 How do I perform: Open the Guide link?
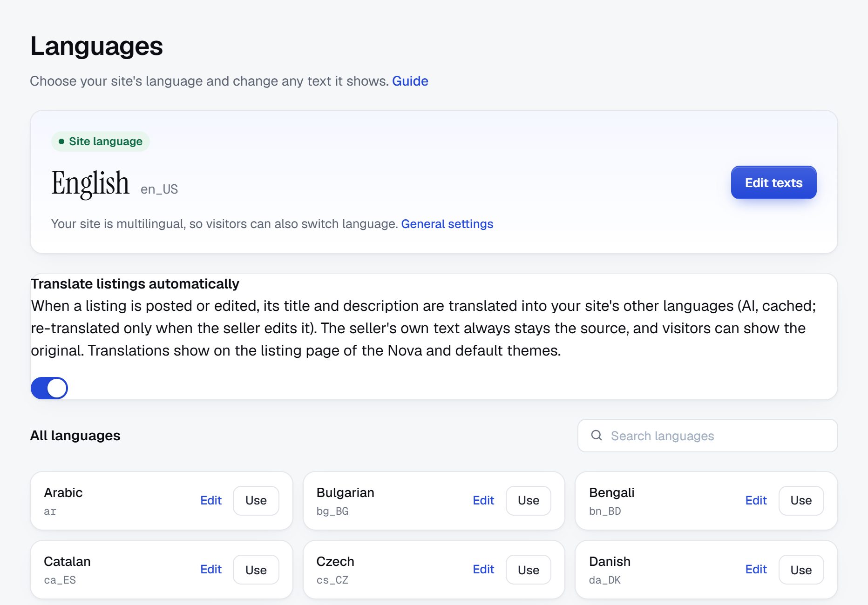410,81
